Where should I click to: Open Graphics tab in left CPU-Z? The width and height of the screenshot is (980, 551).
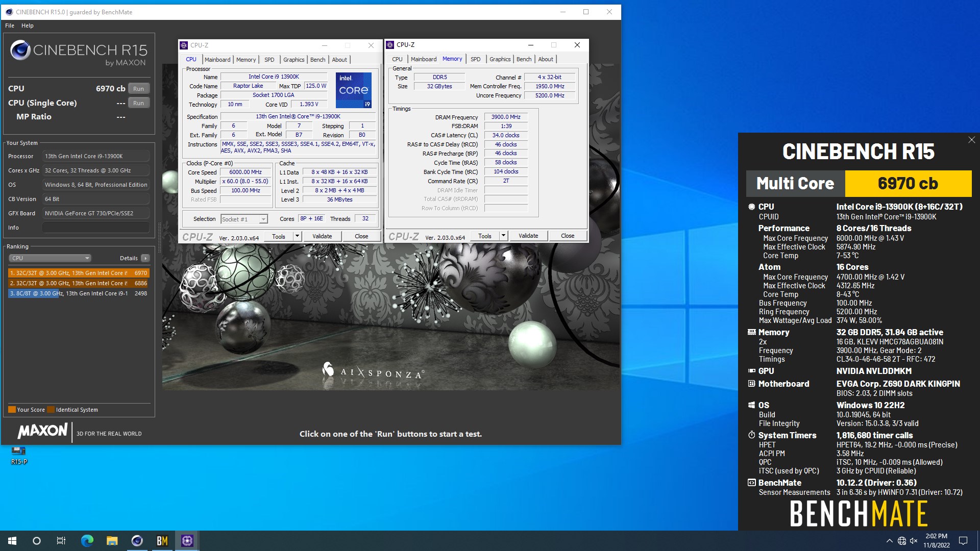(293, 60)
